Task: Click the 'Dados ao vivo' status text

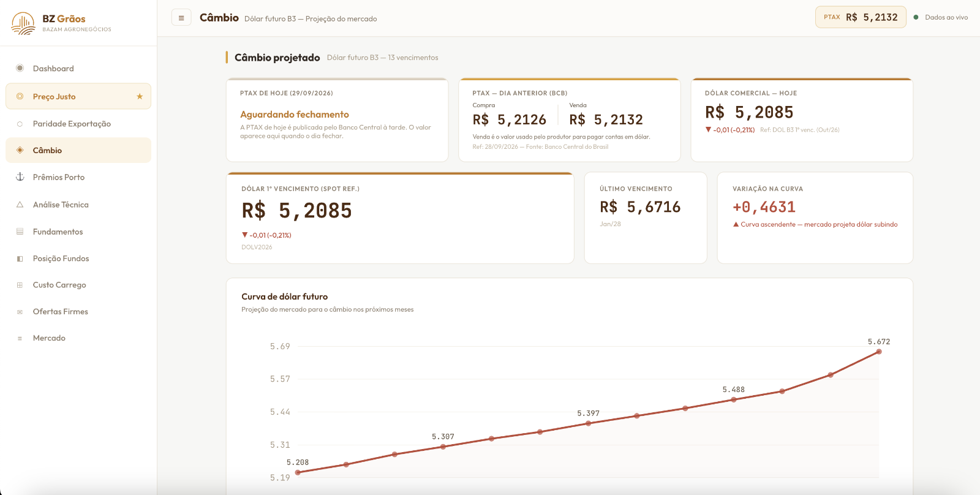Action: click(946, 17)
